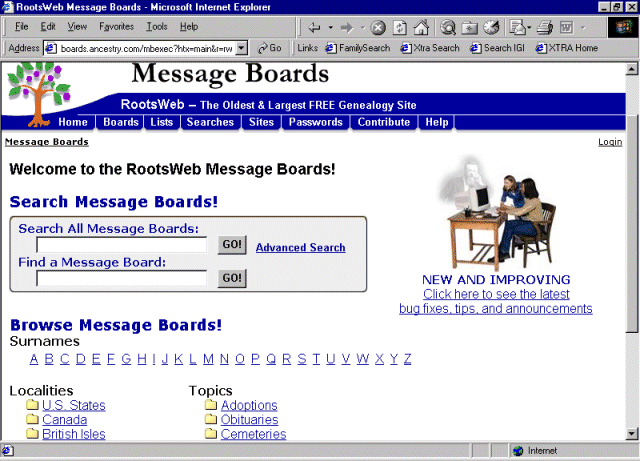Viewport: 640px width, 461px height.
Task: Click the Edit with Word icon
Action: (x=567, y=28)
